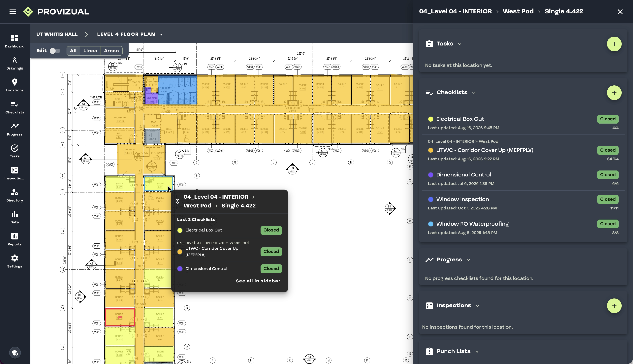
Task: Add a new checklist with plus button
Action: [614, 93]
